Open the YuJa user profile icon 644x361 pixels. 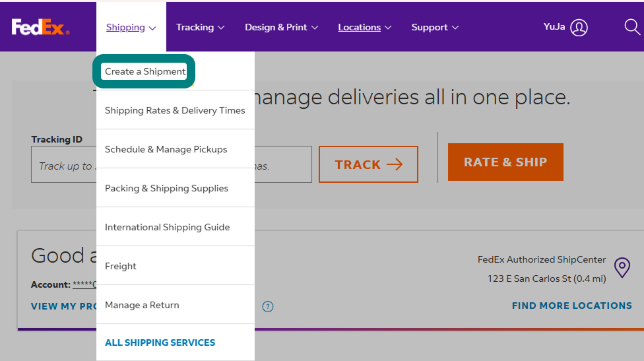tap(579, 28)
